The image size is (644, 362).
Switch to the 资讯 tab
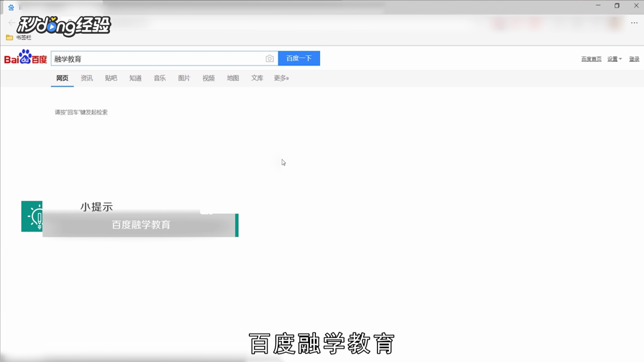[x=87, y=78]
